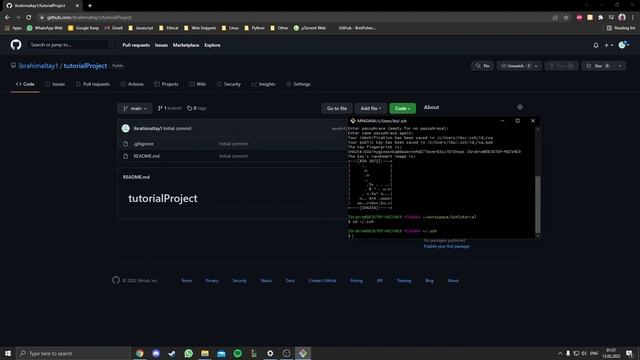Open Marketplace in the top navigation
640x360 pixels.
(186, 45)
